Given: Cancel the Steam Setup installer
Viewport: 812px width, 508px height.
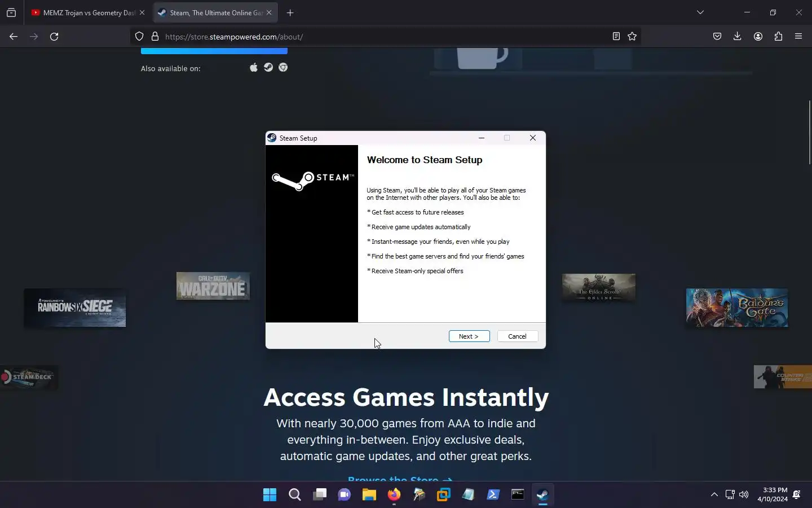Looking at the screenshot, I should pyautogui.click(x=518, y=336).
